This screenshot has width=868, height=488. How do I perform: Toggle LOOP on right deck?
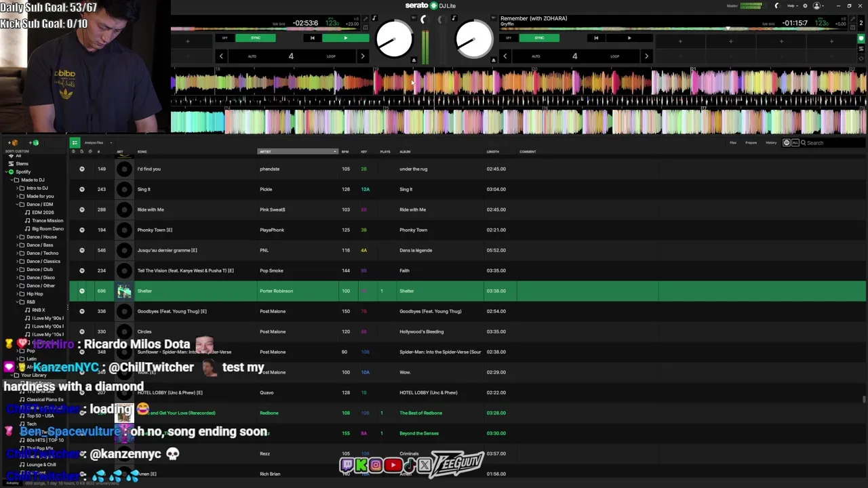point(614,56)
